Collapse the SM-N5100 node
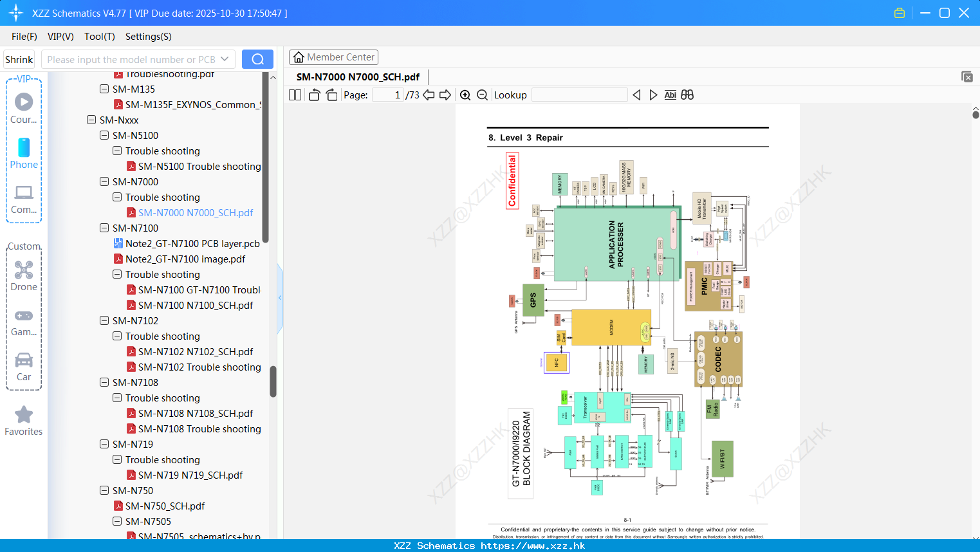980x552 pixels. (104, 135)
